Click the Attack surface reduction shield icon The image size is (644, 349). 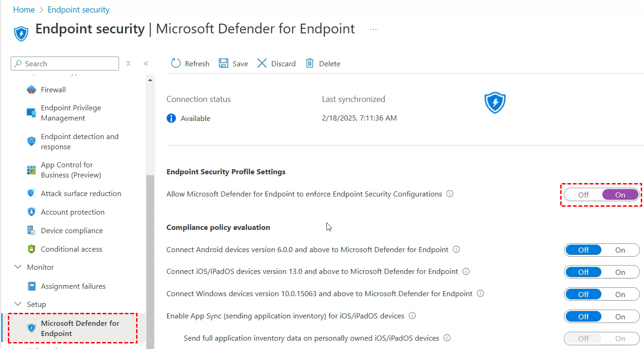point(31,193)
